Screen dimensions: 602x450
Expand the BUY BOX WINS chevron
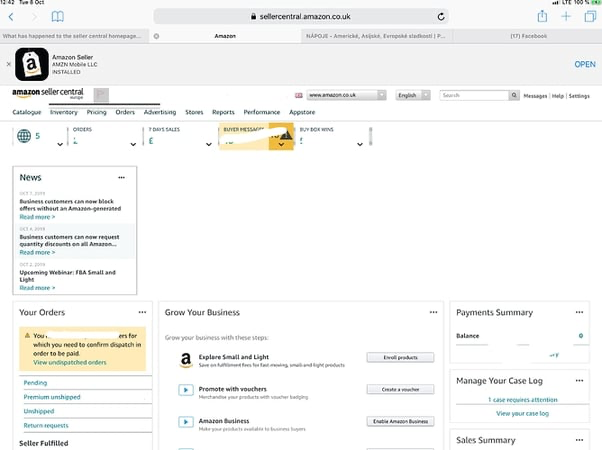(360, 144)
